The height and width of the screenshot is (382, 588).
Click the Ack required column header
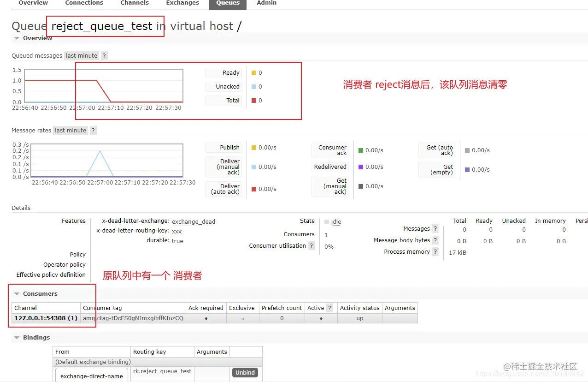point(206,308)
